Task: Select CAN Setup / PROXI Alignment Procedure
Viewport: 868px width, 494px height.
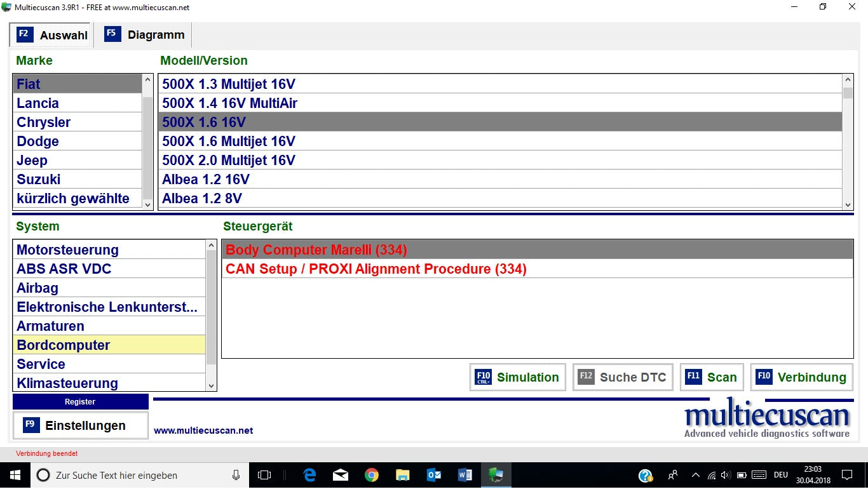Action: (x=376, y=269)
